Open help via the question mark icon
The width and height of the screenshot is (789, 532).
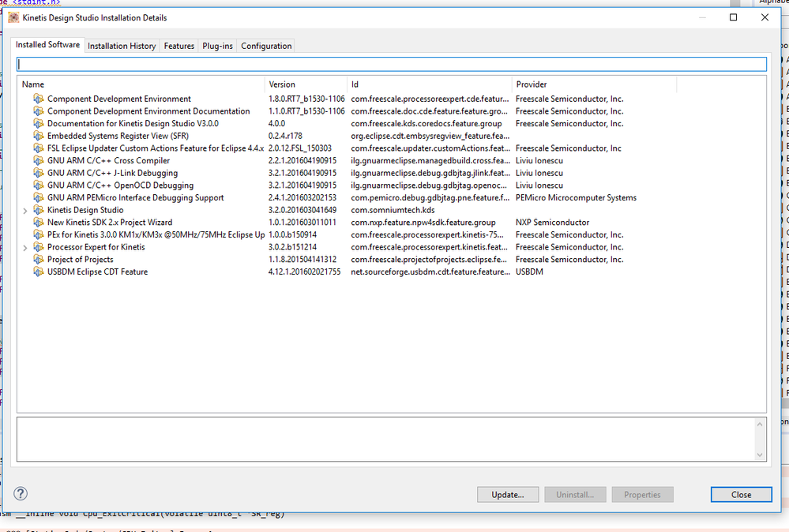point(21,493)
